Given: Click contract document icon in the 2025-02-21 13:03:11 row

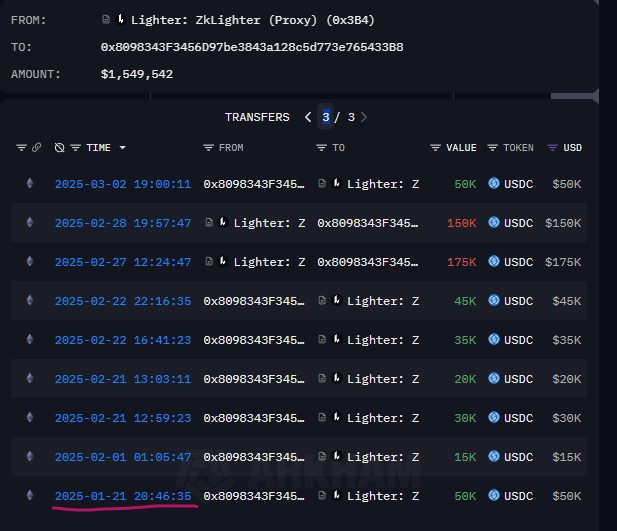Looking at the screenshot, I should [x=322, y=378].
